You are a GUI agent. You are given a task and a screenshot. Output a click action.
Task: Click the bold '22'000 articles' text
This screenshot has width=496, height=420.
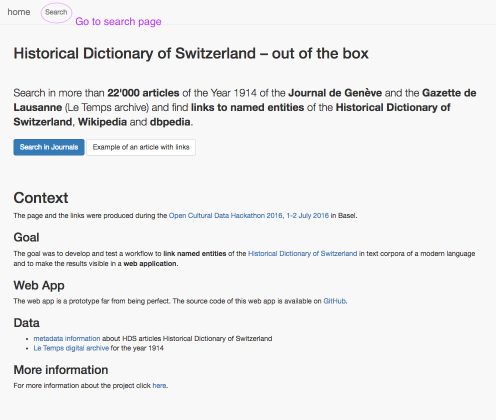coord(143,93)
